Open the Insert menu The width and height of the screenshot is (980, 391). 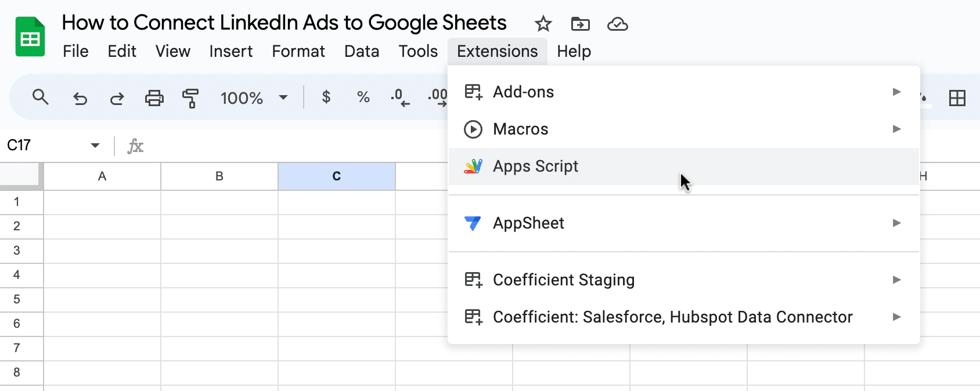click(x=231, y=51)
